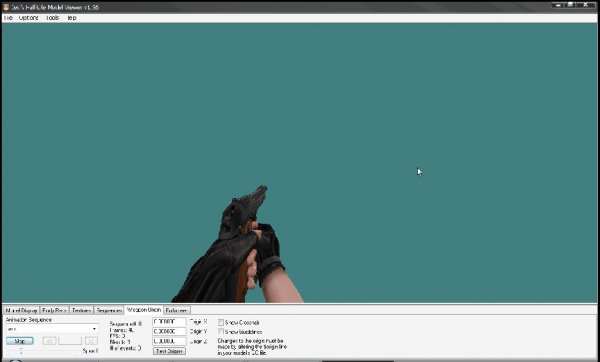Select the Weapon Origin tab
Image resolution: width=600 pixels, height=362 pixels.
[144, 310]
